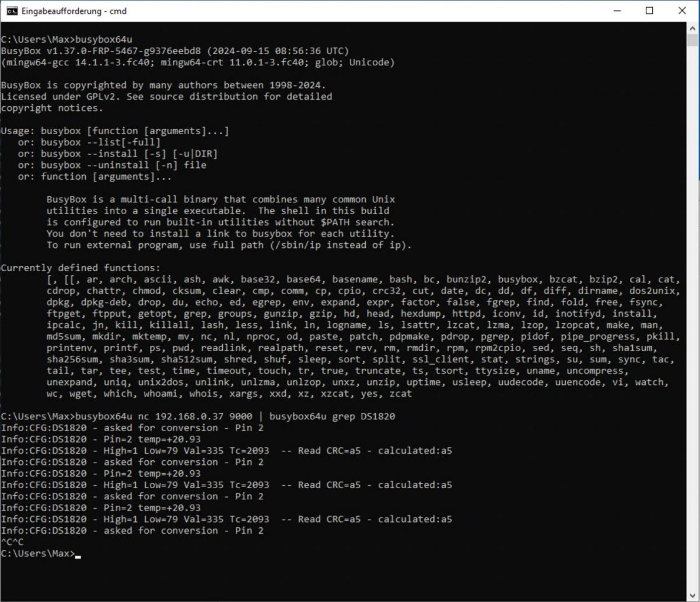Click 'utilities into a single executable' line
This screenshot has width=700, height=602.
pos(218,211)
